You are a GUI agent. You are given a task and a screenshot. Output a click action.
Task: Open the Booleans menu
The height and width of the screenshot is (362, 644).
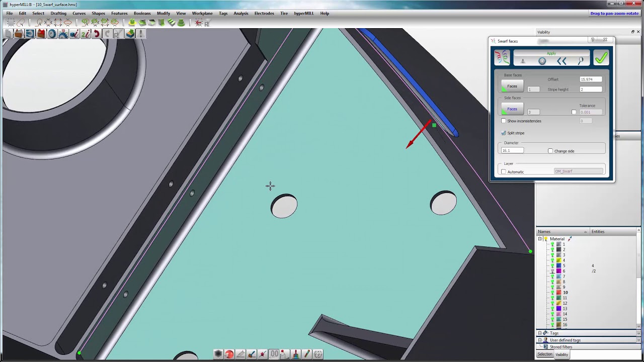tap(142, 13)
